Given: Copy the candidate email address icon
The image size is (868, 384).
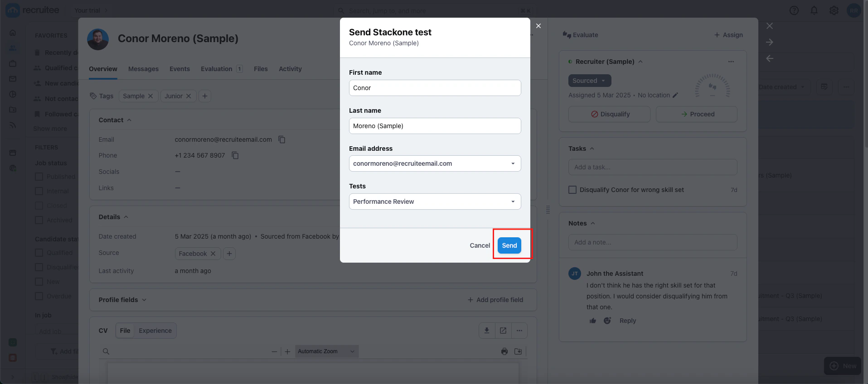Looking at the screenshot, I should pos(282,139).
